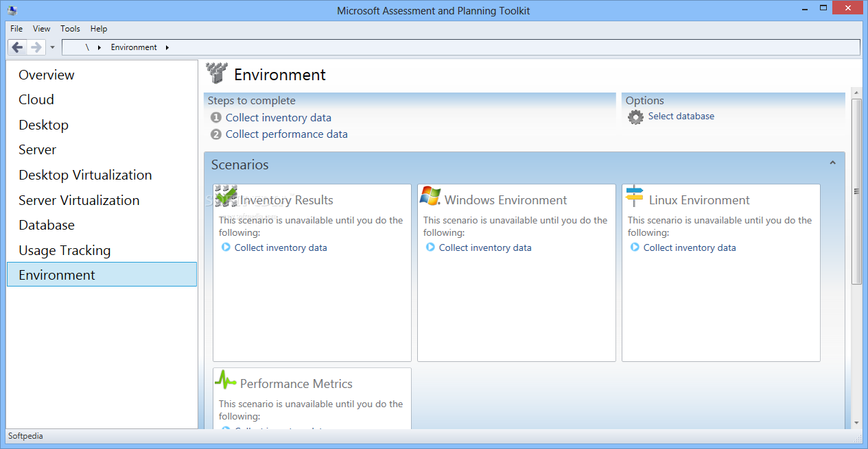
Task: Click the step 2 number icon
Action: click(216, 134)
